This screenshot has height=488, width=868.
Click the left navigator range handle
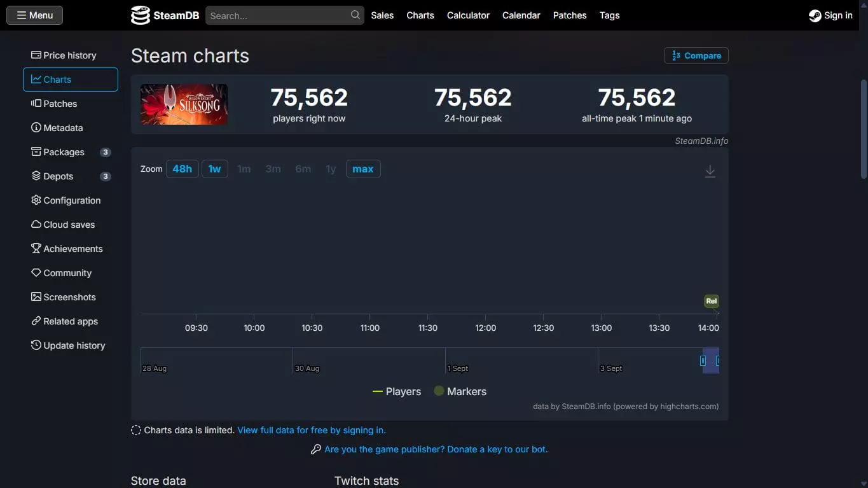coord(703,361)
